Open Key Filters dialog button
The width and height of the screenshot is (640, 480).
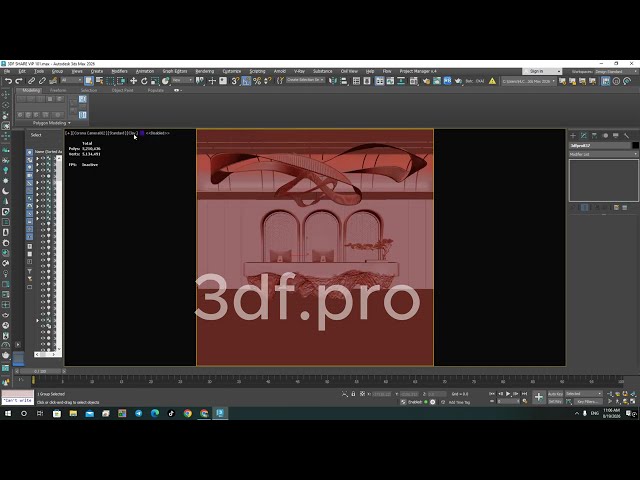pos(587,402)
